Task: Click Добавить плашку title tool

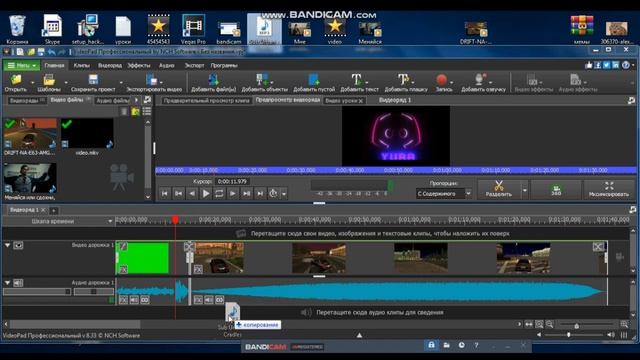Action: pyautogui.click(x=406, y=83)
